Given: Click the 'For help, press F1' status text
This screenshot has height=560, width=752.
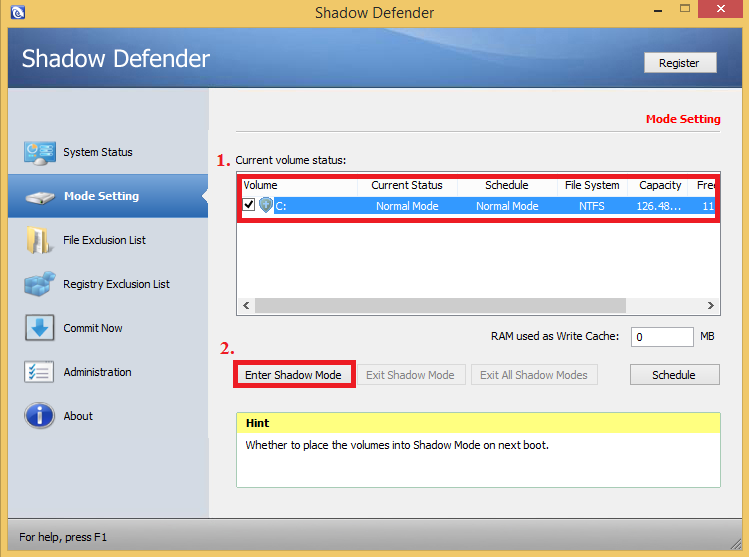Looking at the screenshot, I should tap(63, 537).
